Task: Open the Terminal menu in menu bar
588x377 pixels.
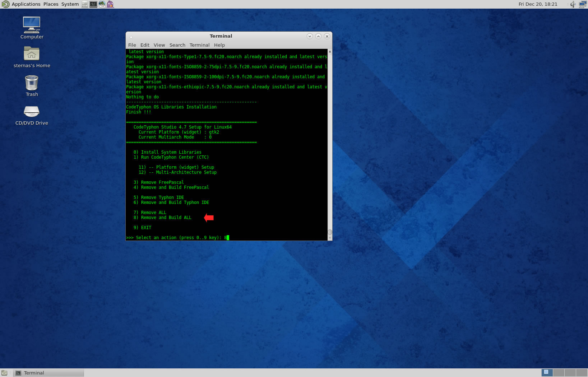Action: coord(199,45)
